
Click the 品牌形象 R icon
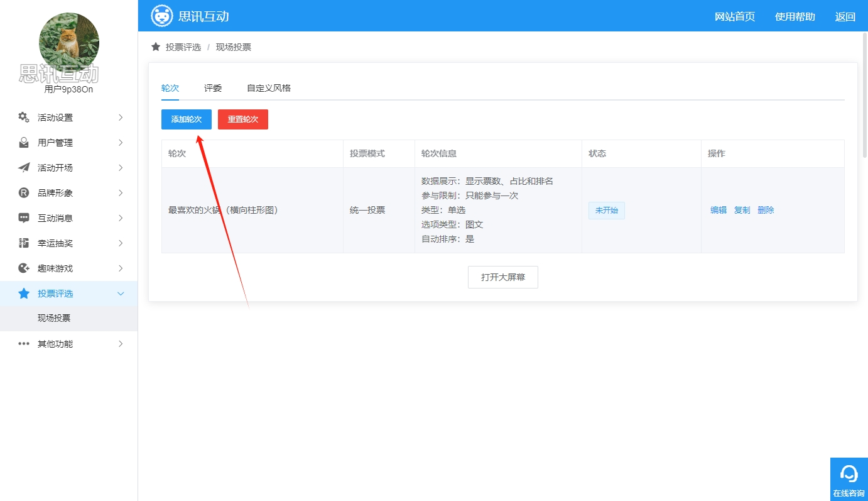24,193
